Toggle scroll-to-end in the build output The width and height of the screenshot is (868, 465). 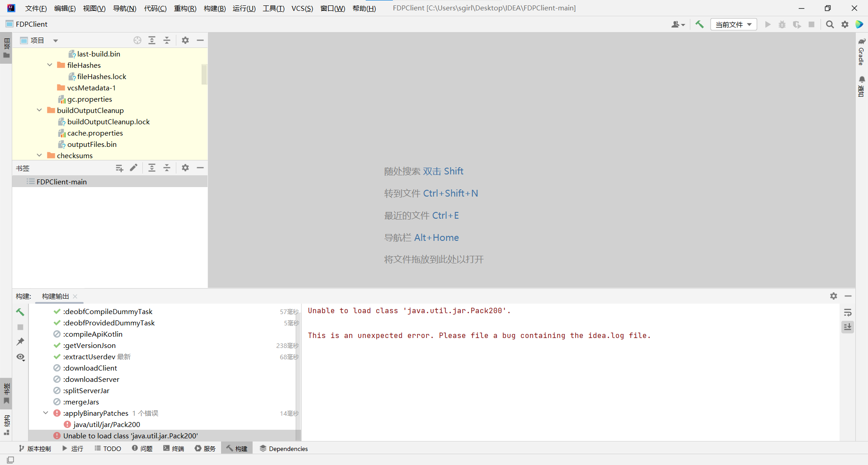[849, 327]
